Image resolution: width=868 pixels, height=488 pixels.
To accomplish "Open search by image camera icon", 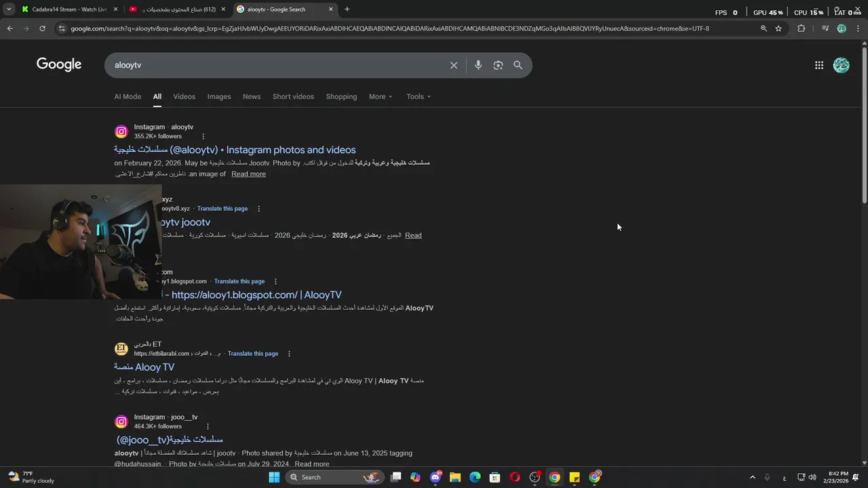I will click(x=498, y=65).
